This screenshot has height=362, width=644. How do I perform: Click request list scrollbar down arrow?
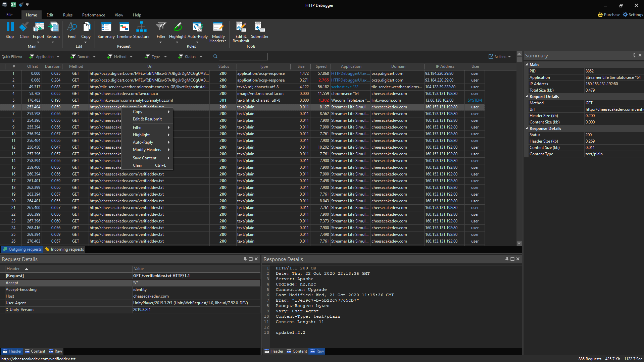click(519, 244)
